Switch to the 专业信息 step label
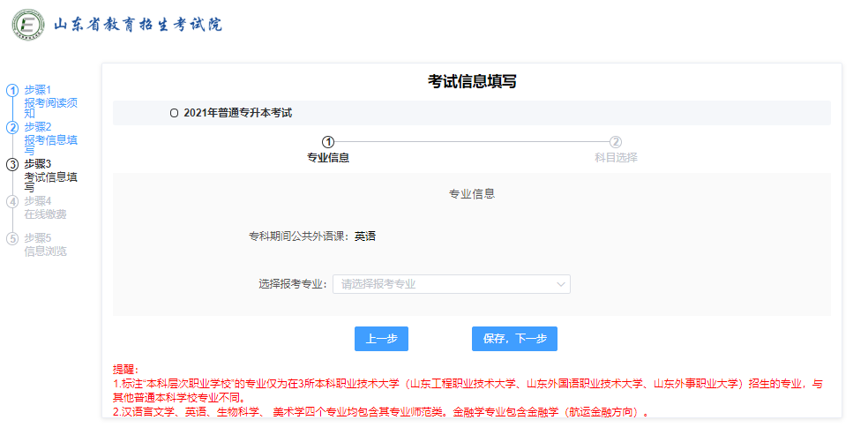This screenshot has height=435, width=868. [328, 158]
